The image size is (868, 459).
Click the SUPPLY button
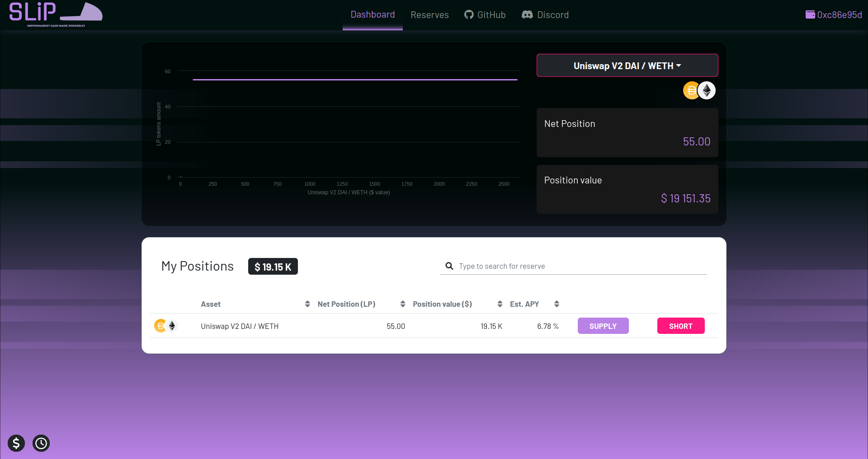[x=603, y=326]
